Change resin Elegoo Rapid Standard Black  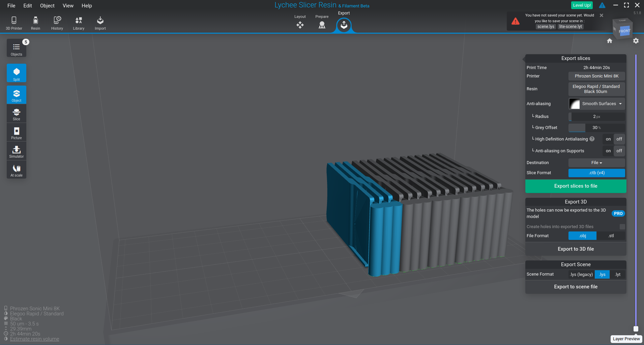point(597,89)
